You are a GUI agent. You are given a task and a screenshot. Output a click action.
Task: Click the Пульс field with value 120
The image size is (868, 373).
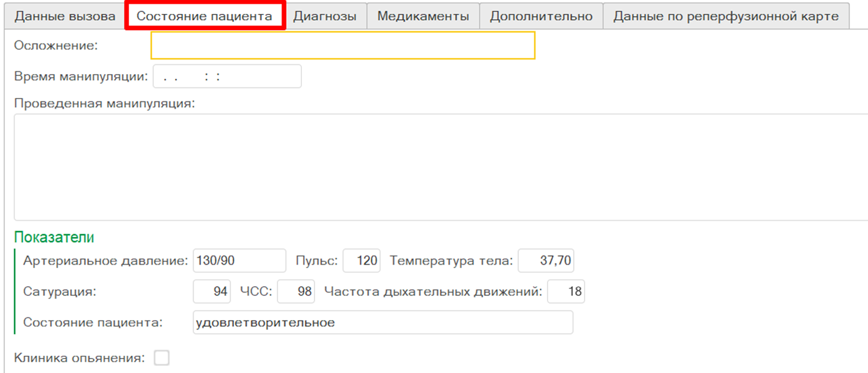point(362,261)
